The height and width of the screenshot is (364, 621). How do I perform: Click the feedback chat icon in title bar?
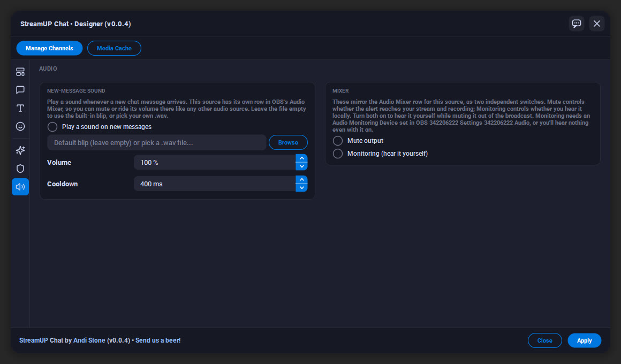click(576, 24)
